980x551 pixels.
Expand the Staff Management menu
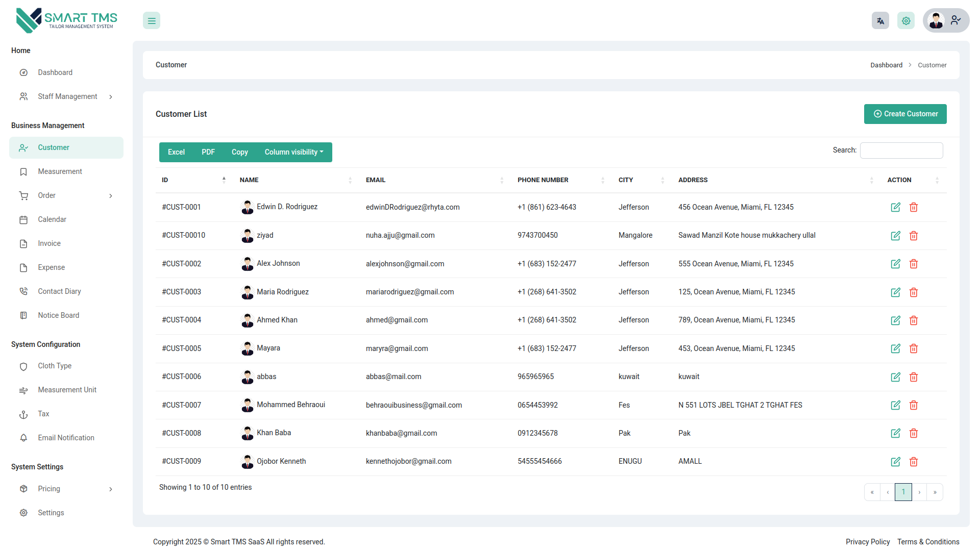point(67,96)
